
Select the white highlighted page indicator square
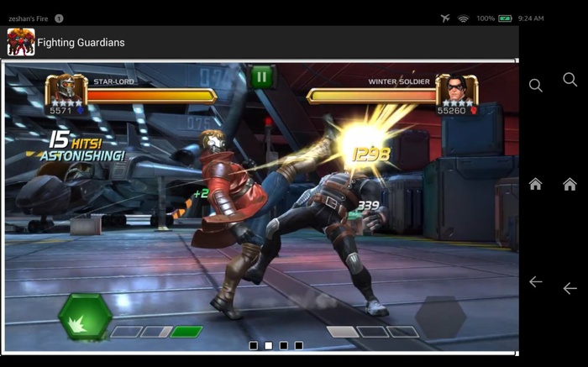(x=269, y=345)
